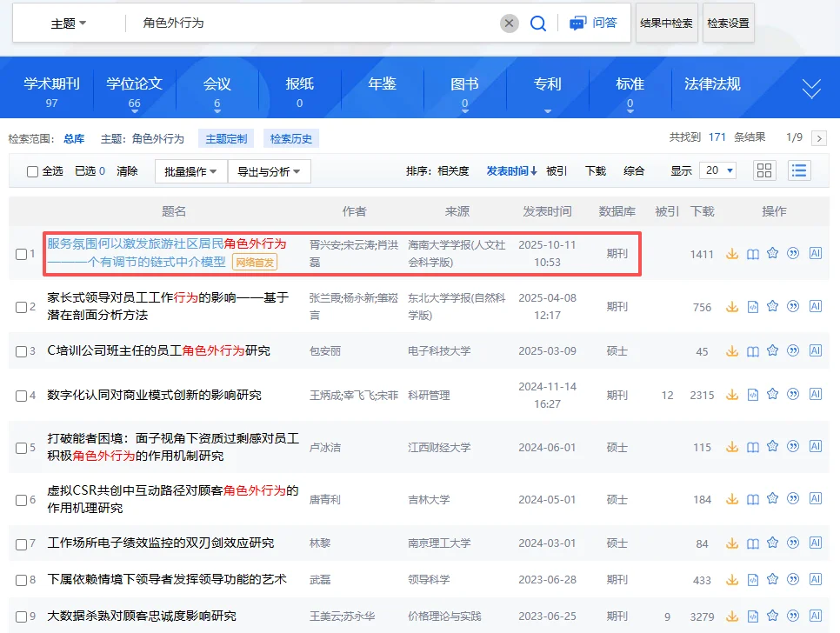Star the 大数据杀熟 article
The width and height of the screenshot is (840, 633).
772,616
